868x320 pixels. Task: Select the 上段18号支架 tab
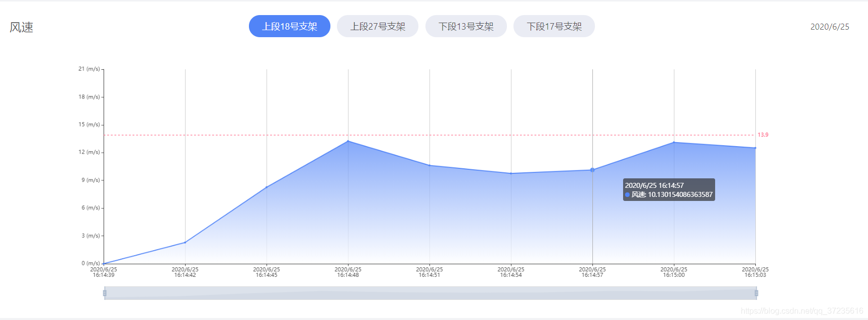tap(289, 26)
